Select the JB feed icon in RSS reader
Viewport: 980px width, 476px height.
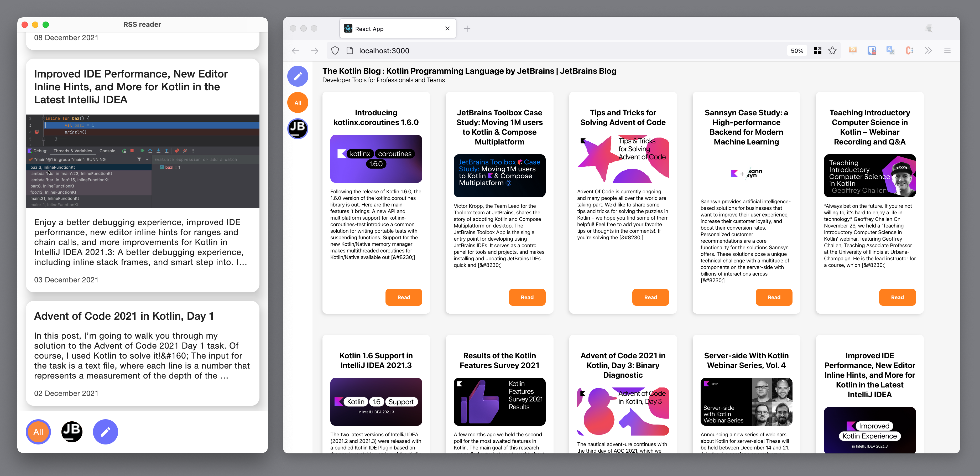point(72,432)
